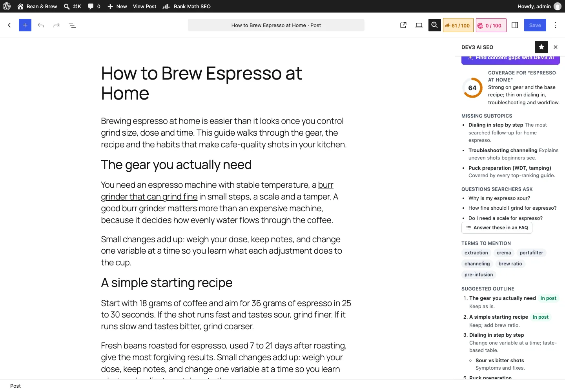The image size is (565, 392).
Task: Click Answer these in an FAQ button
Action: tap(497, 228)
